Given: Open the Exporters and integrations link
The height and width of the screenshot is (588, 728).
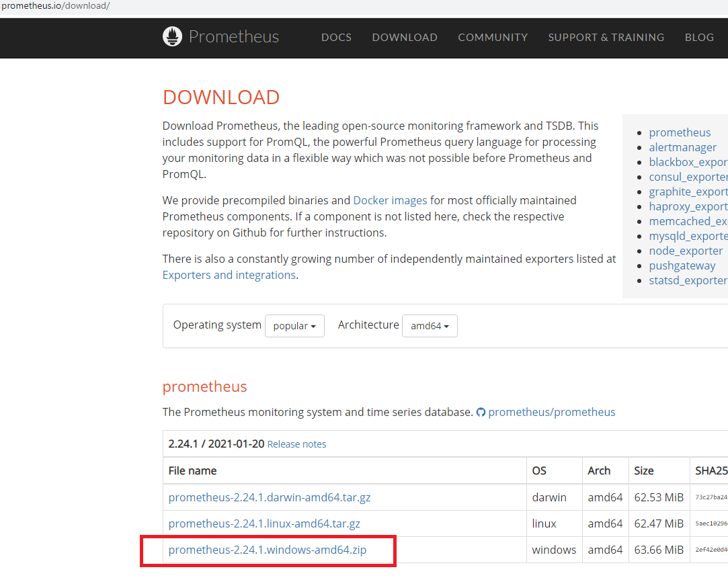Looking at the screenshot, I should click(x=229, y=276).
